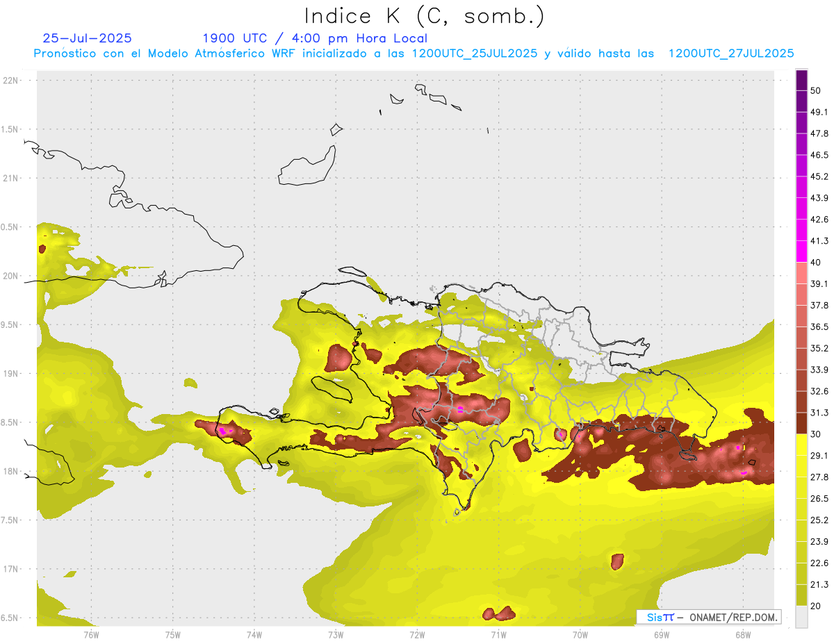Screen dimensions: 834x644
Task: Click the colorbar value 32.6
Action: pyautogui.click(x=819, y=391)
